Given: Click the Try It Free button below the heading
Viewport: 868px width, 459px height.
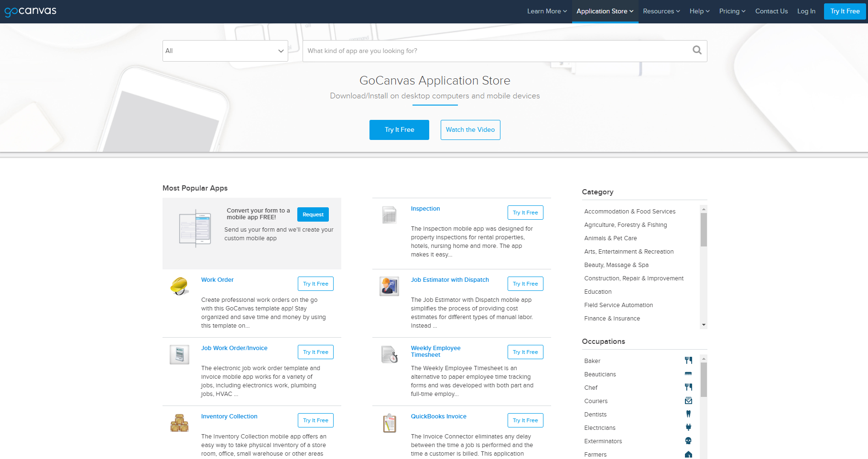Looking at the screenshot, I should [399, 129].
